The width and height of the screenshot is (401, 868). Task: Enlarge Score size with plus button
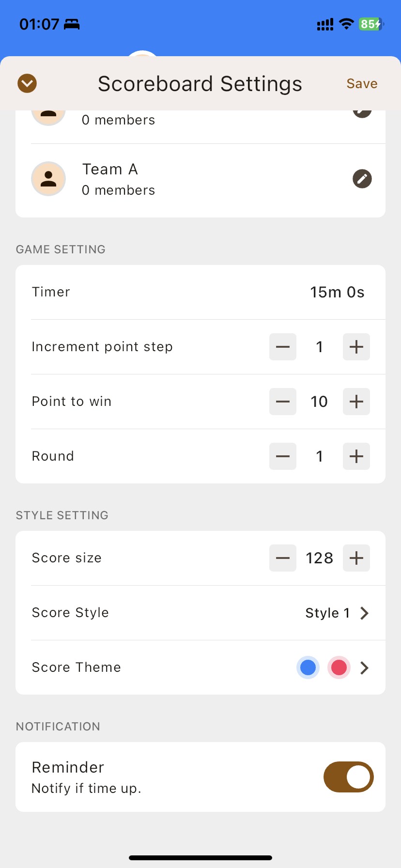point(356,558)
